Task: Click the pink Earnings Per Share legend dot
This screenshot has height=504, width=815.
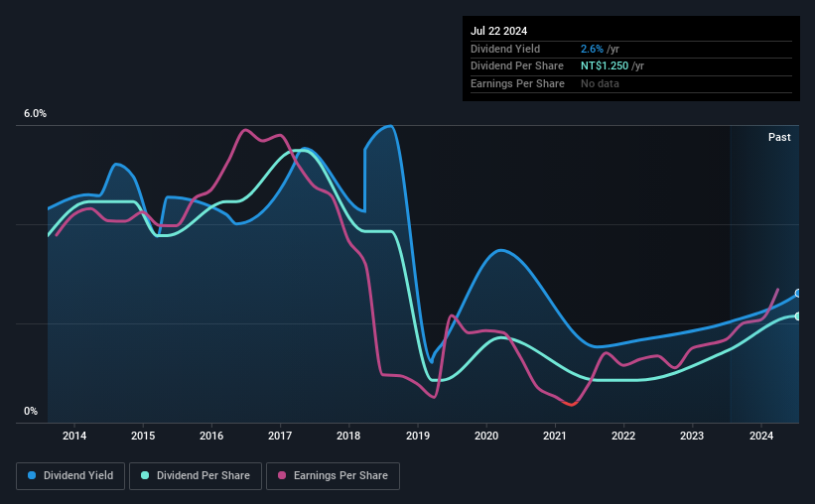Action: click(282, 475)
